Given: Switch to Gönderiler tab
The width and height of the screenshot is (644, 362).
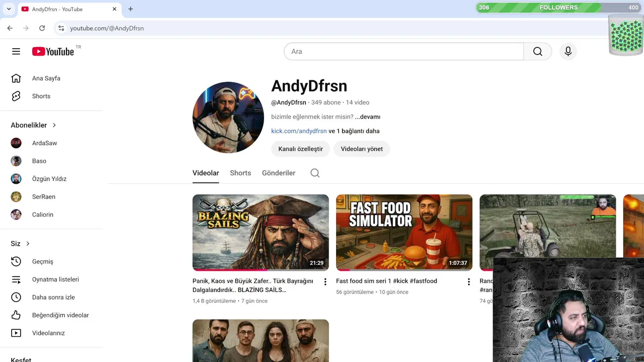Looking at the screenshot, I should click(279, 173).
